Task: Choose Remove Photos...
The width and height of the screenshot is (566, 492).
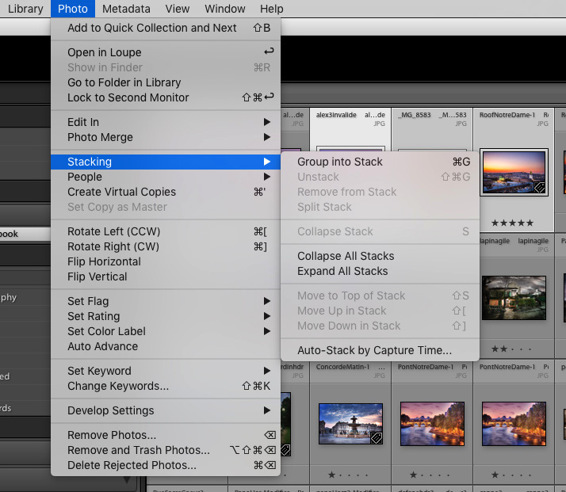Action: click(x=166, y=435)
